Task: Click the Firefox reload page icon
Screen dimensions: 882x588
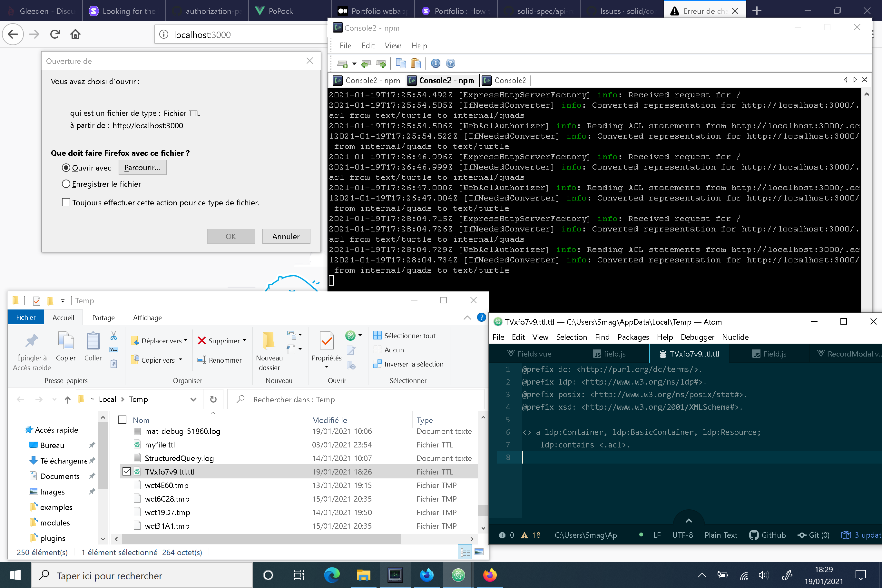Action: click(x=55, y=34)
